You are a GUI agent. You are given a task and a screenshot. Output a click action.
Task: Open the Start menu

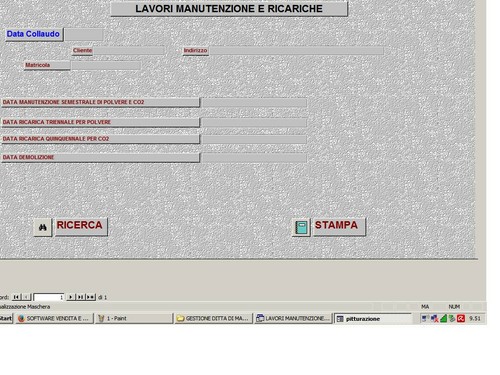point(6,318)
